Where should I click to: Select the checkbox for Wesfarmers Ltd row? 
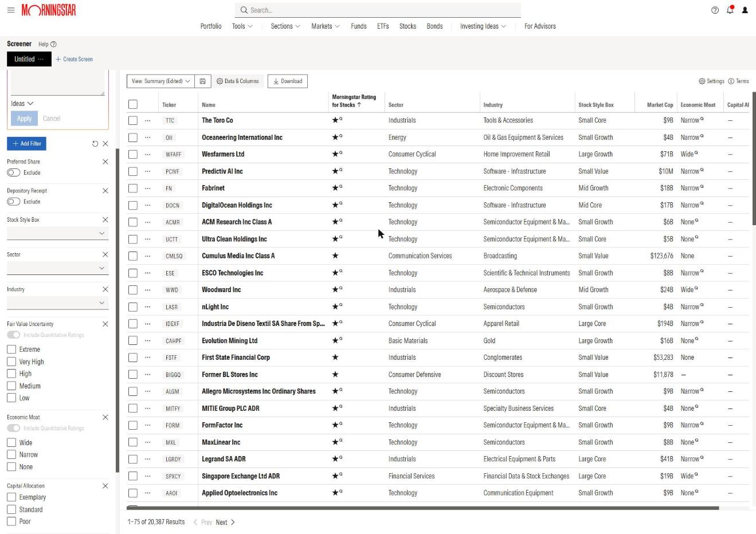(133, 154)
